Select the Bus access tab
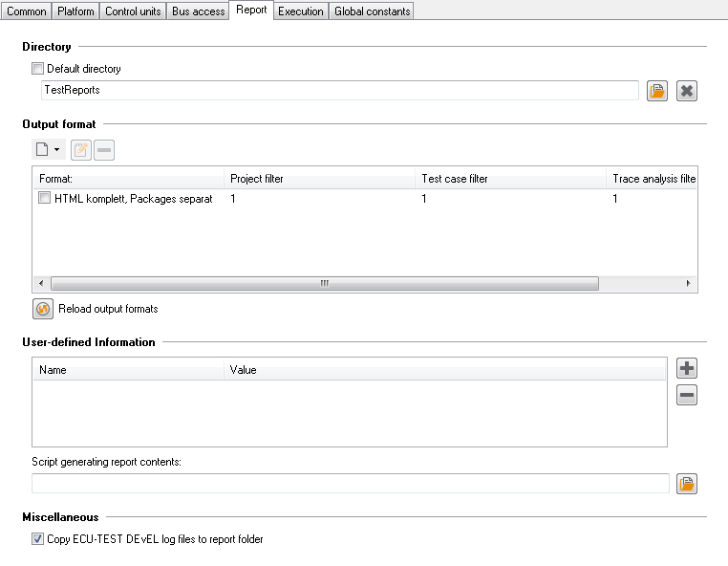Screen dimensions: 728x566 click(199, 11)
